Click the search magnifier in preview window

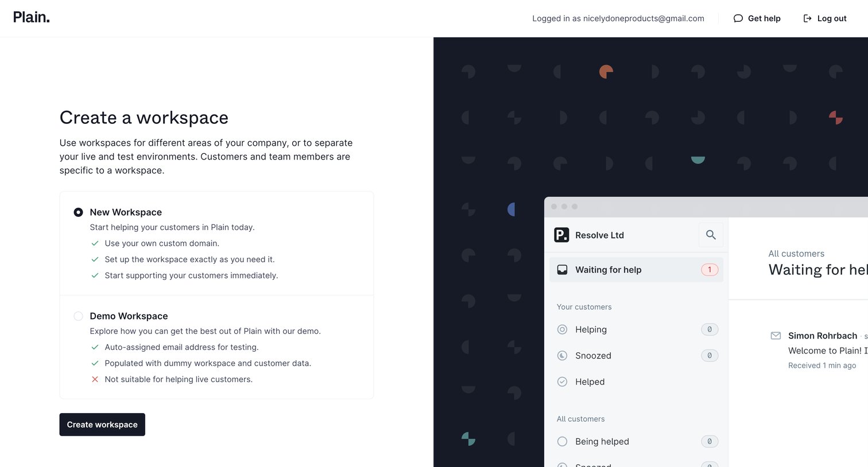click(711, 235)
